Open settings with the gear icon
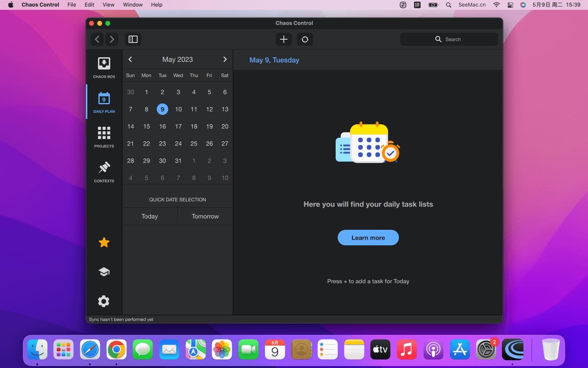This screenshot has width=588, height=368. 104,301
